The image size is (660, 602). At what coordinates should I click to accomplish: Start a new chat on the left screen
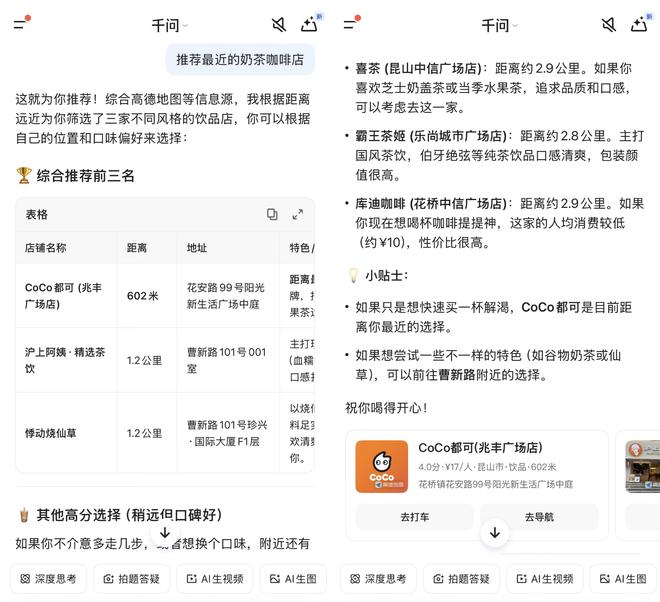tap(310, 24)
